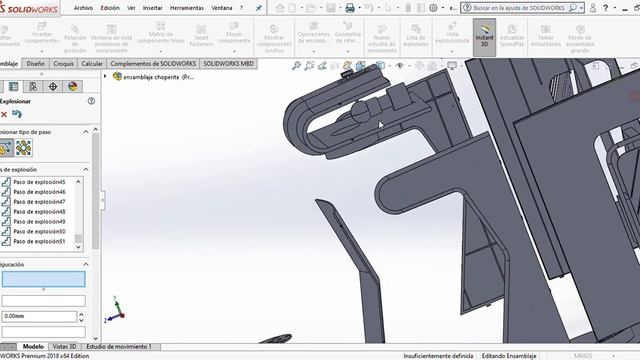Open the Edición menu
Viewport: 640px width, 360px height.
[x=110, y=8]
